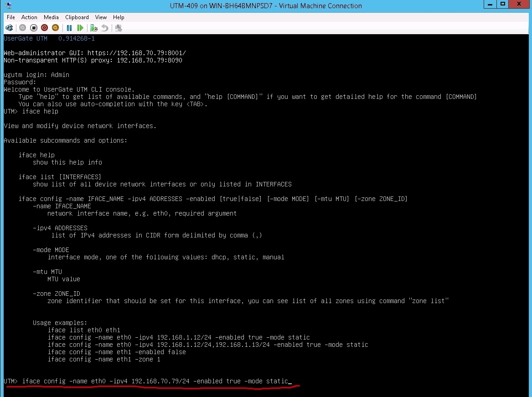The width and height of the screenshot is (532, 397).
Task: Click the '-ipv4 ADDRESSES' option line
Action: click(x=60, y=228)
